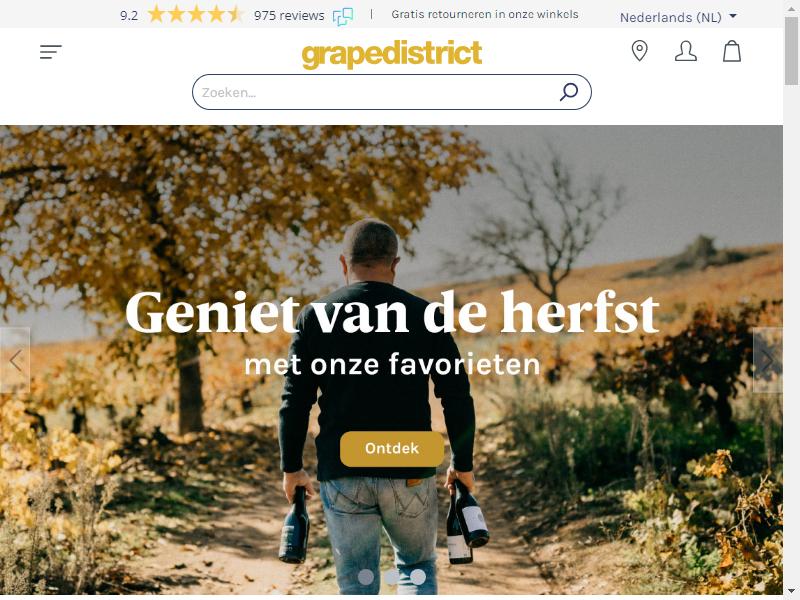This screenshot has width=800, height=600.
Task: Click the store locator pin icon
Action: pyautogui.click(x=639, y=51)
